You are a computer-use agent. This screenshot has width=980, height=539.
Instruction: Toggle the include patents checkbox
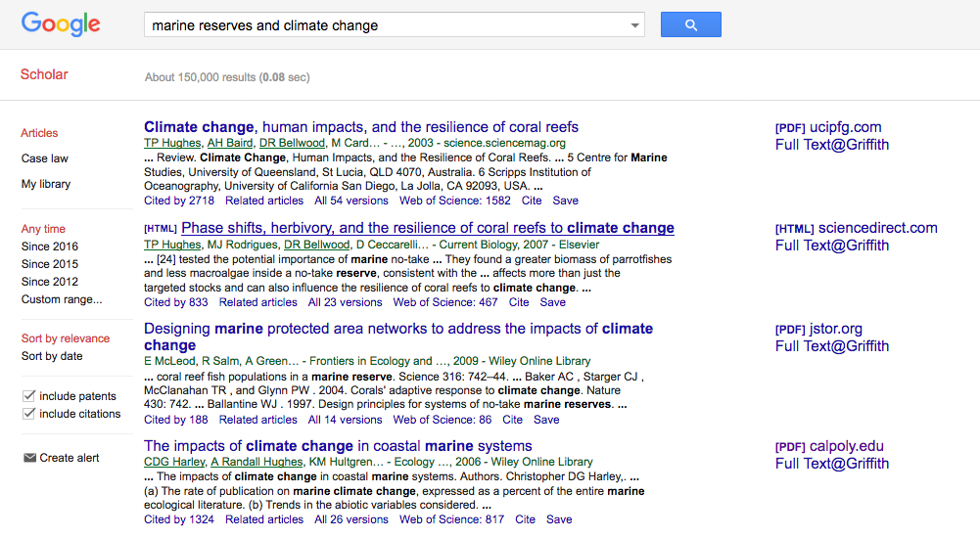tap(28, 396)
